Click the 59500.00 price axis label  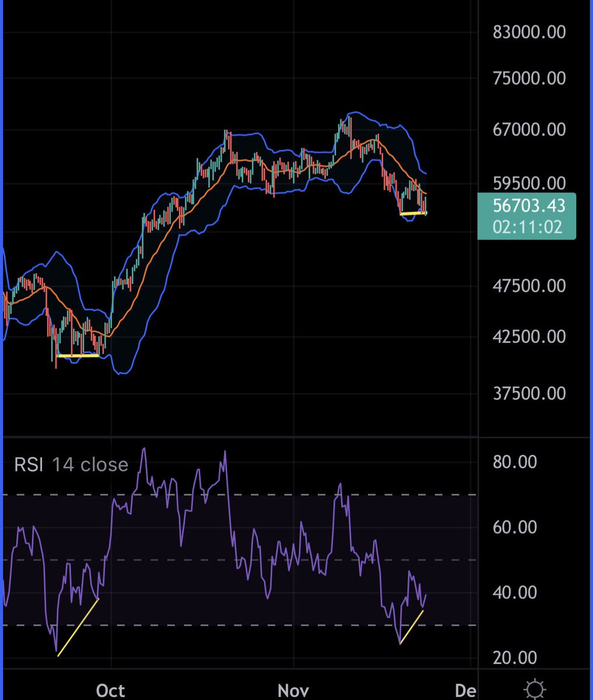(529, 183)
